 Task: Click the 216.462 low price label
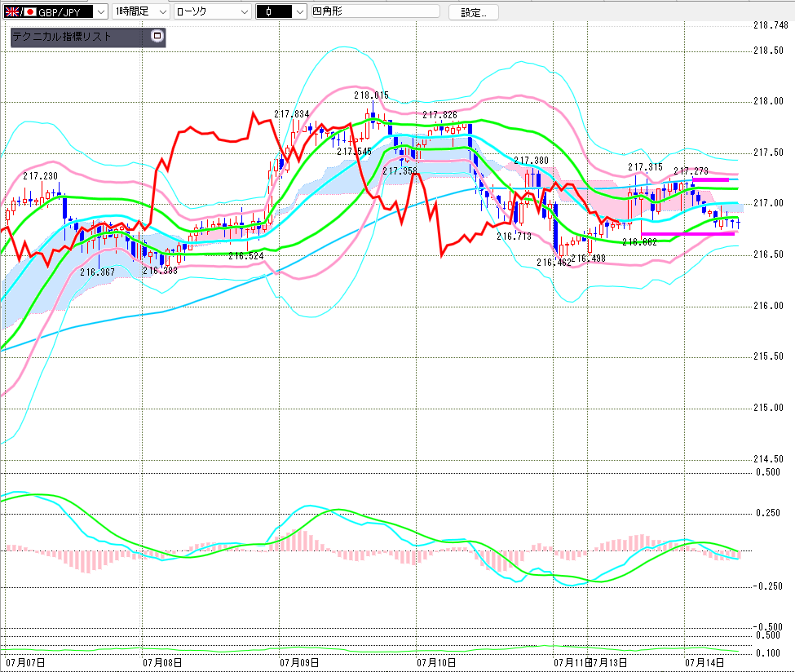pos(554,263)
